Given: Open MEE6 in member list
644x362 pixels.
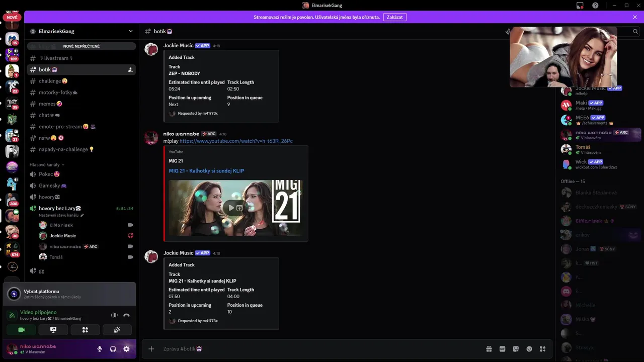Looking at the screenshot, I should [x=601, y=120].
